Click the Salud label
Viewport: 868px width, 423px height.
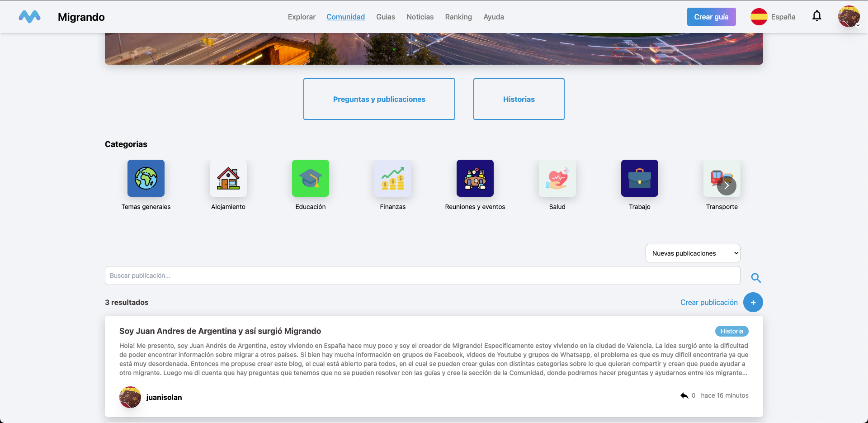click(557, 207)
